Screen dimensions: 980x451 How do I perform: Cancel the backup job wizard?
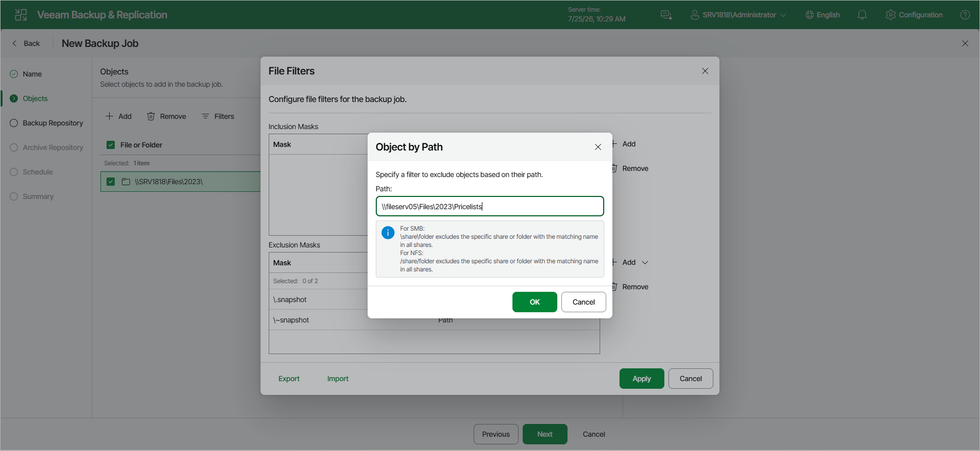tap(594, 434)
